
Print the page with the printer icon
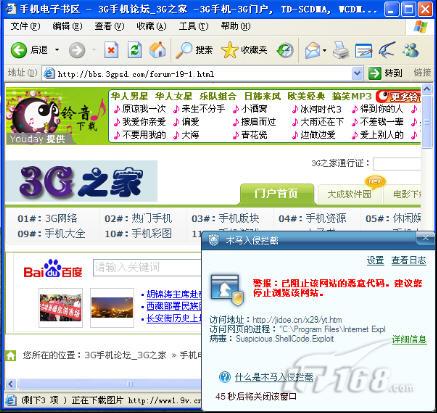(340, 51)
